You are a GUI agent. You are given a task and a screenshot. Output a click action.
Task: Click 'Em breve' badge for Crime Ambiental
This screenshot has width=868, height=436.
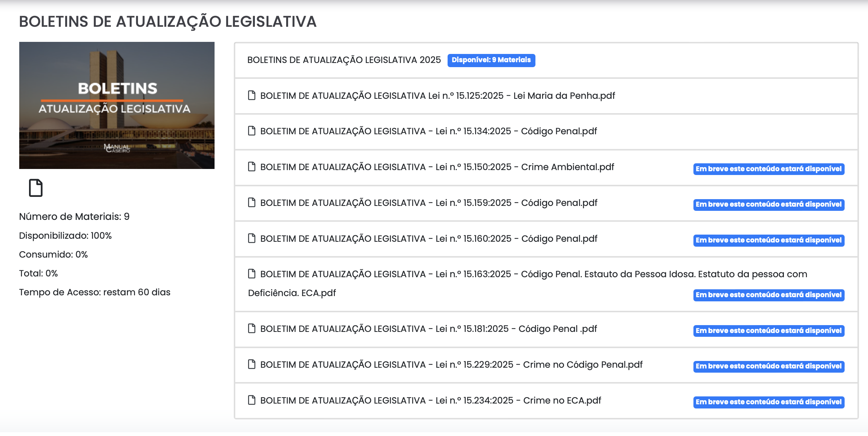pyautogui.click(x=768, y=169)
